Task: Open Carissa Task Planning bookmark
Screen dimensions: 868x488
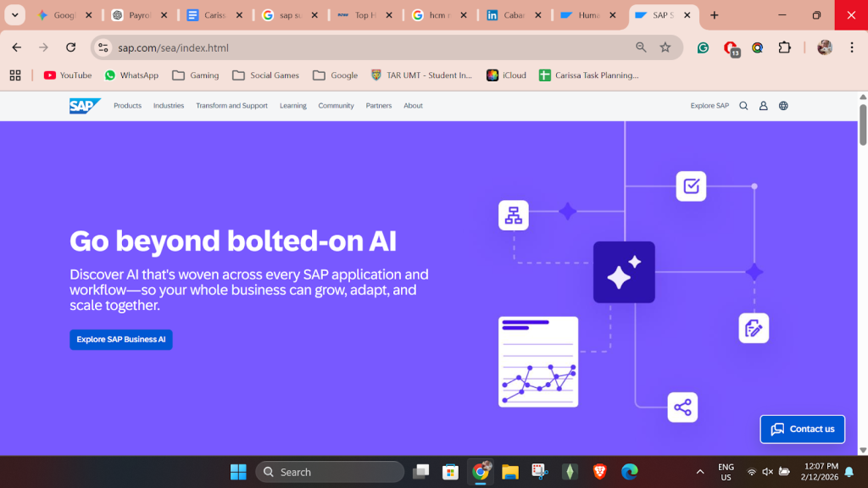Action: (x=589, y=75)
